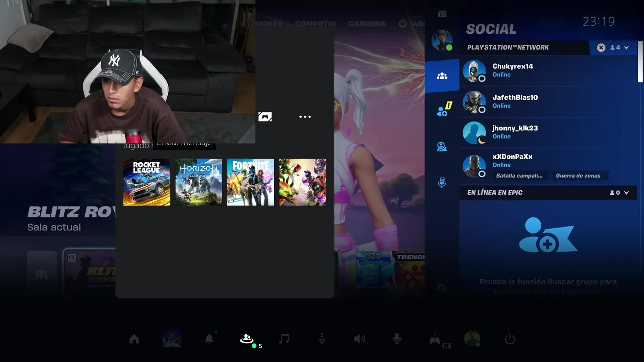Open the controller and accessories battery icon
This screenshot has width=644, height=362.
click(x=439, y=340)
